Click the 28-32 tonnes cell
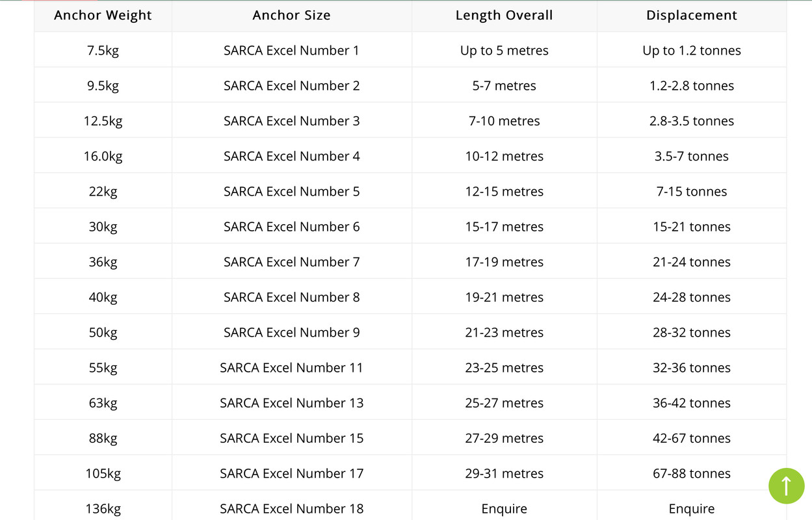Image resolution: width=812 pixels, height=520 pixels. [x=692, y=331]
